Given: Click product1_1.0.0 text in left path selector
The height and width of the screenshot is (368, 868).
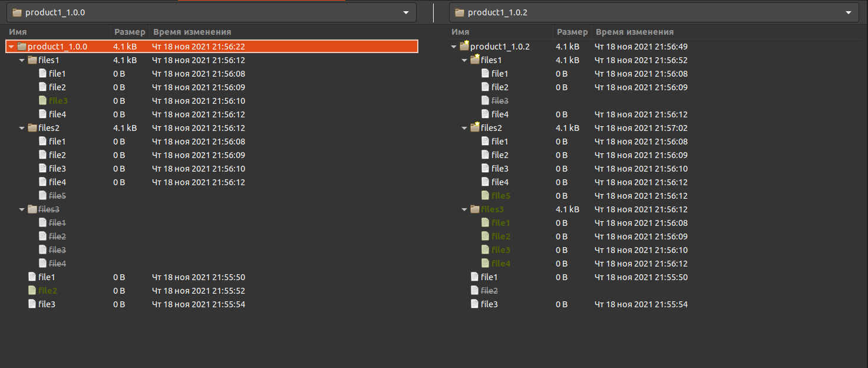Looking at the screenshot, I should [55, 12].
